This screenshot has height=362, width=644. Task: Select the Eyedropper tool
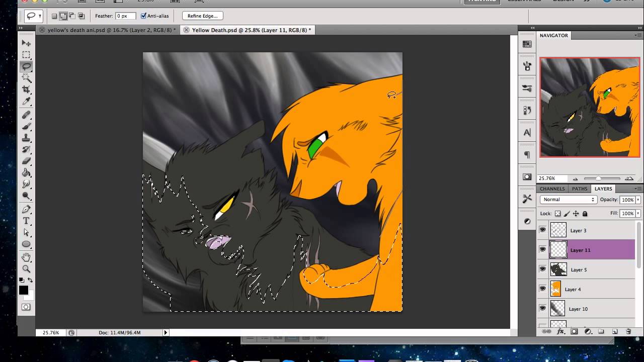(26, 101)
